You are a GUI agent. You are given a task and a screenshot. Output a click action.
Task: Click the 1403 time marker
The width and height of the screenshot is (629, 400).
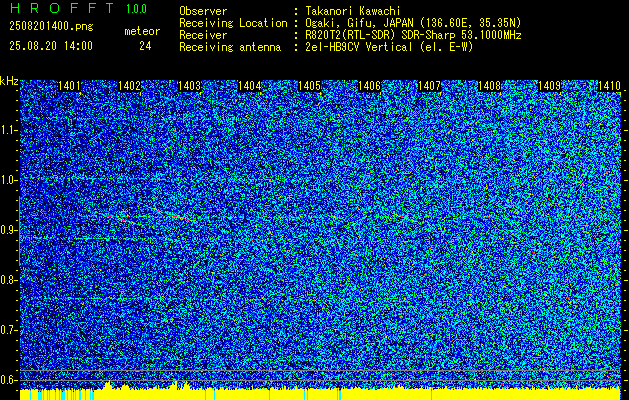point(189,86)
